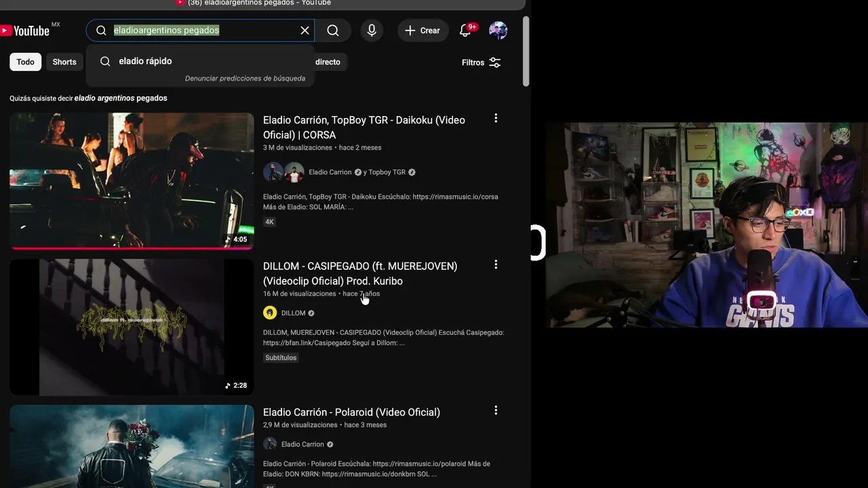Open 'Eladio Carrión - Polaroid (Video Oficial)' title

point(351,412)
